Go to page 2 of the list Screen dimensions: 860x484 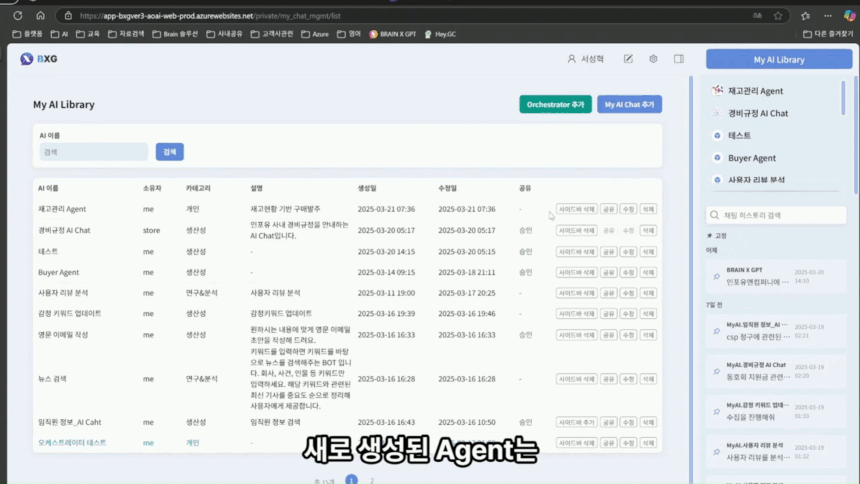point(372,480)
